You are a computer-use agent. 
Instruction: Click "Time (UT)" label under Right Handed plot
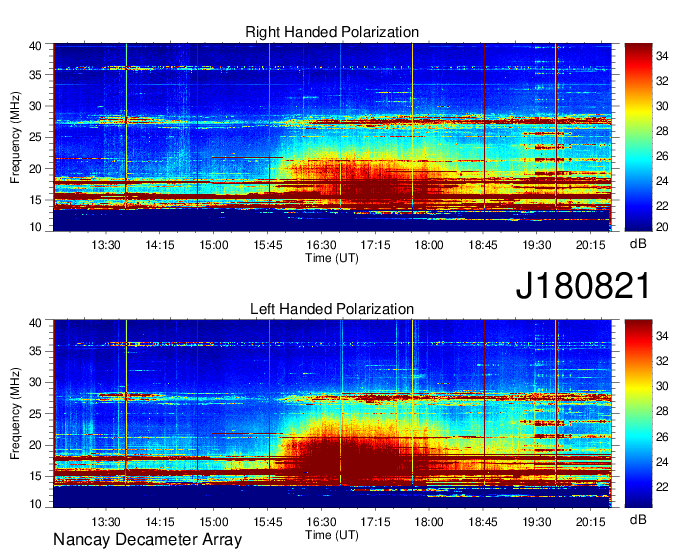pyautogui.click(x=332, y=258)
